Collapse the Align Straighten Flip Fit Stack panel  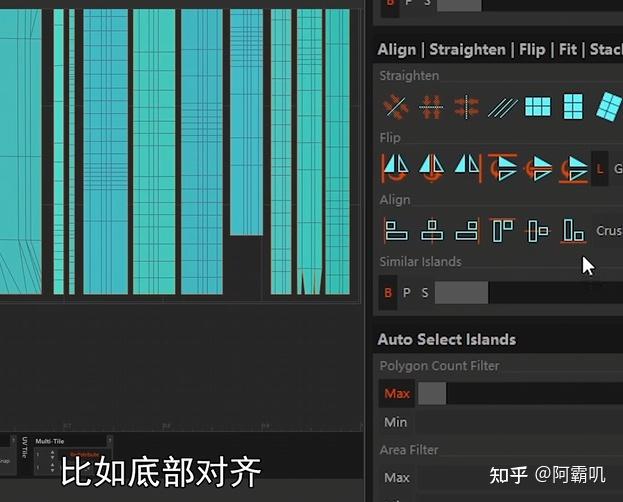(x=500, y=50)
